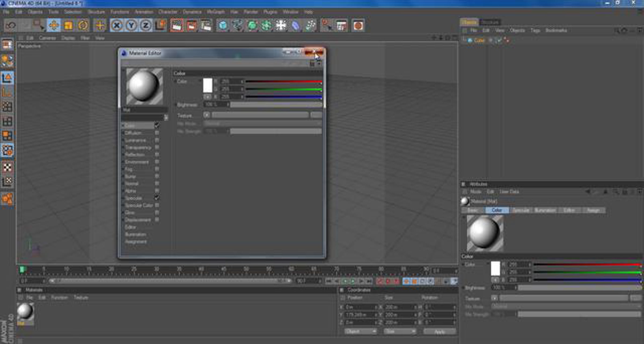Click the white Color swatch in Material Editor
The height and width of the screenshot is (344, 644).
point(208,86)
